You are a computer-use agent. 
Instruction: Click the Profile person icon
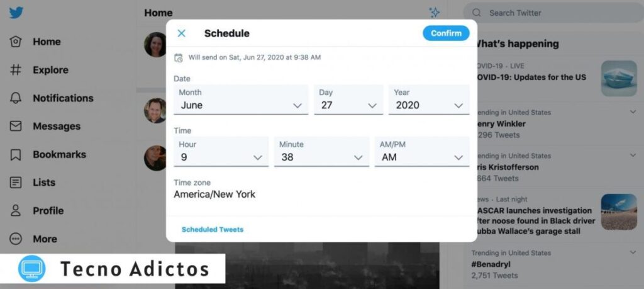click(x=16, y=210)
